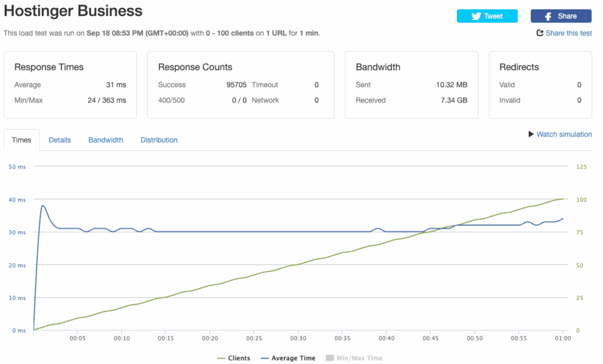This screenshot has width=603, height=364.
Task: Enable the Min/Max Time legend series
Action: click(x=354, y=358)
